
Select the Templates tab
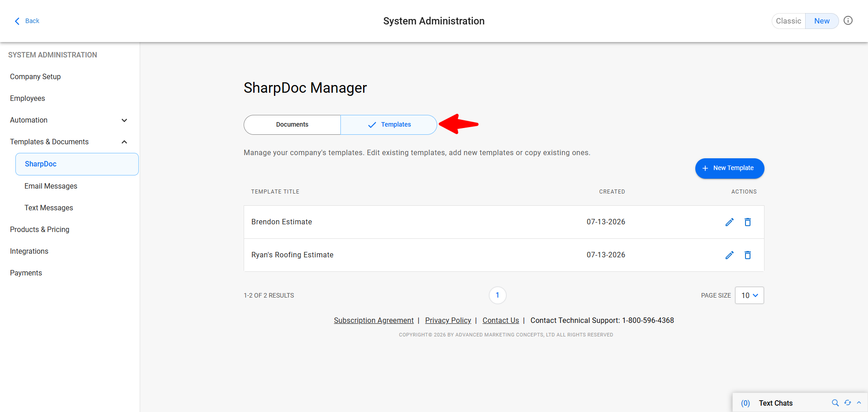tap(389, 125)
